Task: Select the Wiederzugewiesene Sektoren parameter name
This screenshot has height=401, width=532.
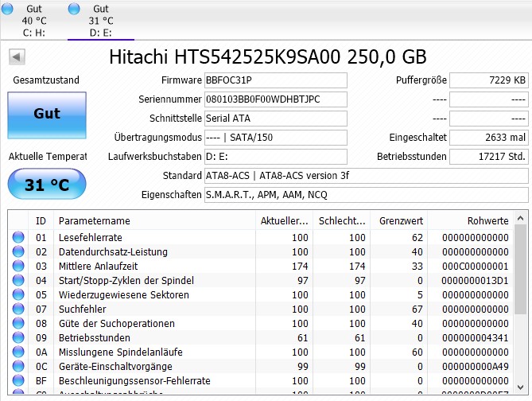Action: [x=123, y=294]
